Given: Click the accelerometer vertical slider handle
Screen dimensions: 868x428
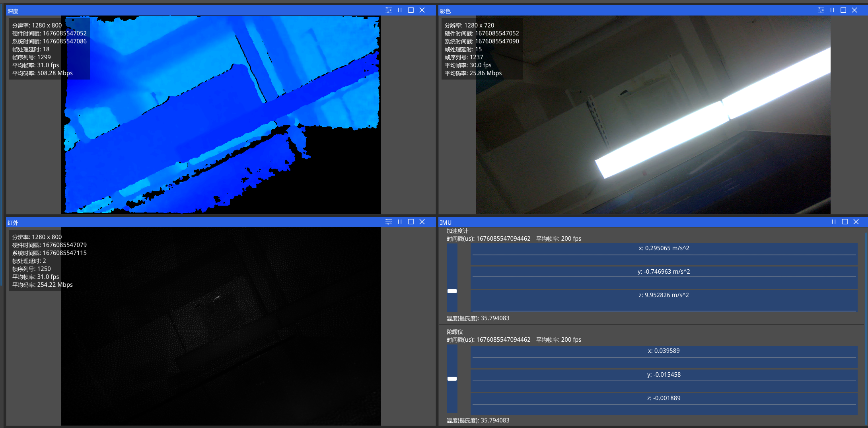Looking at the screenshot, I should [452, 291].
